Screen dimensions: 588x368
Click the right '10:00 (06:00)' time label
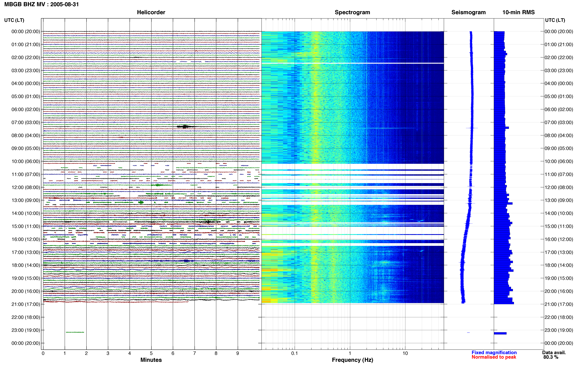point(559,161)
